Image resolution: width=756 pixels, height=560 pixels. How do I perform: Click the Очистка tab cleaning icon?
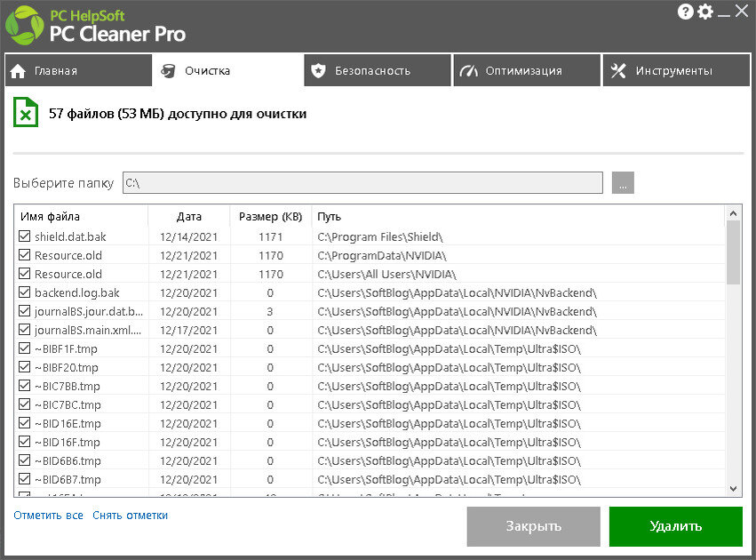click(168, 71)
